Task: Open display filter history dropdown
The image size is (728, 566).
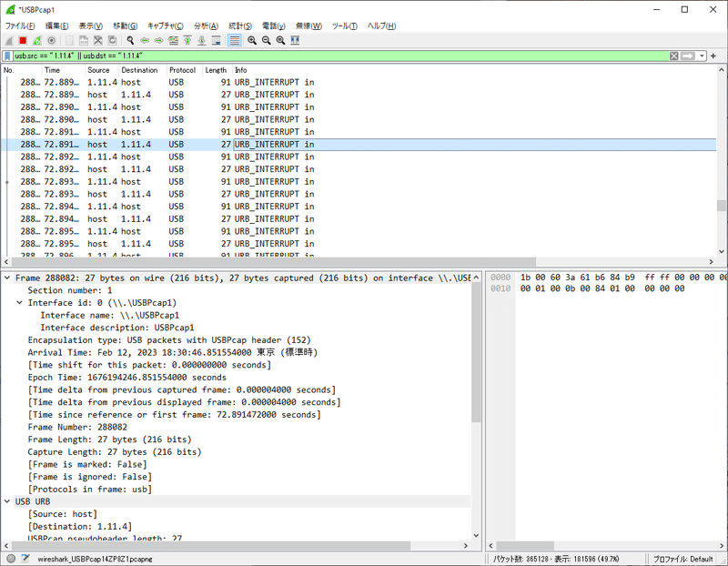Action: point(702,56)
